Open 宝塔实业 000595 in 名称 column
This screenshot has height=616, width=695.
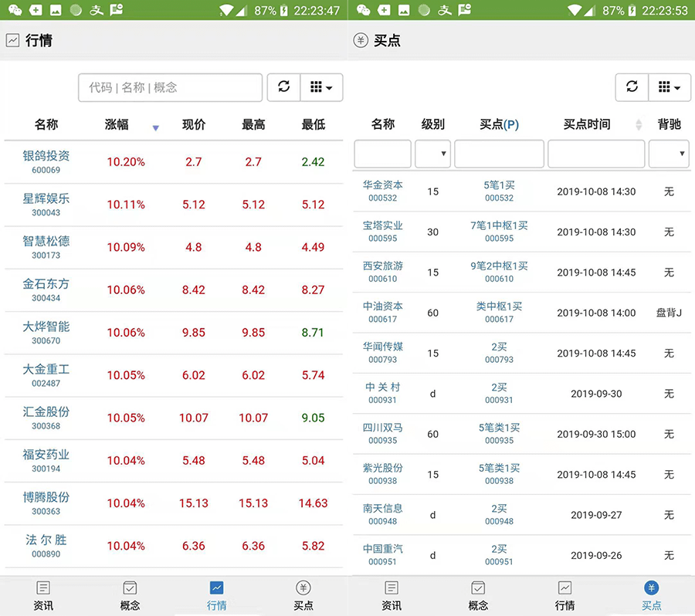(x=382, y=232)
